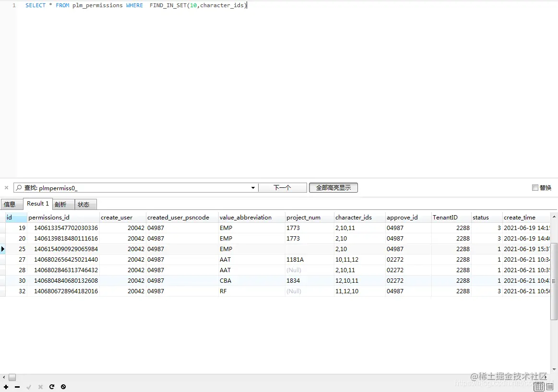Click character_ids cell 10,11,12
This screenshot has height=392, width=558.
(x=360, y=259)
